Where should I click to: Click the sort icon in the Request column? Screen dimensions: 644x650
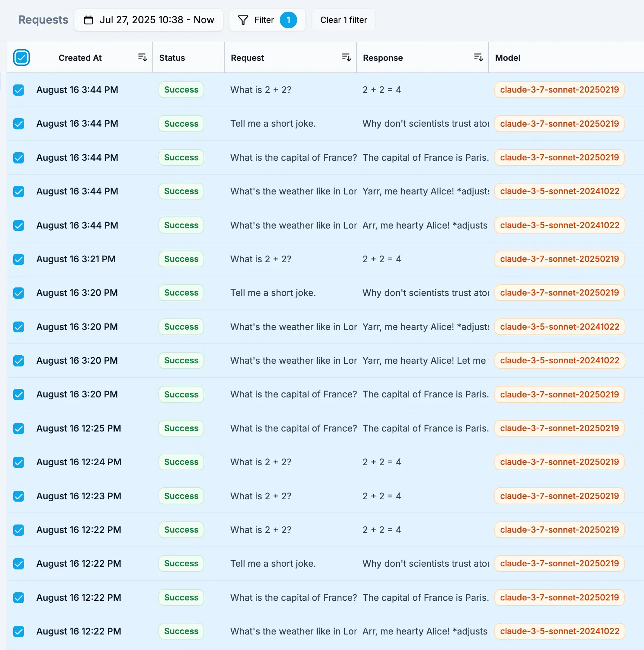(x=346, y=57)
